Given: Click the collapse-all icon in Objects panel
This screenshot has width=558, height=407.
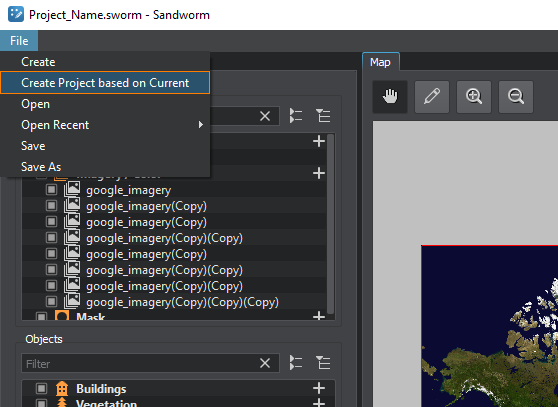Looking at the screenshot, I should [x=323, y=363].
